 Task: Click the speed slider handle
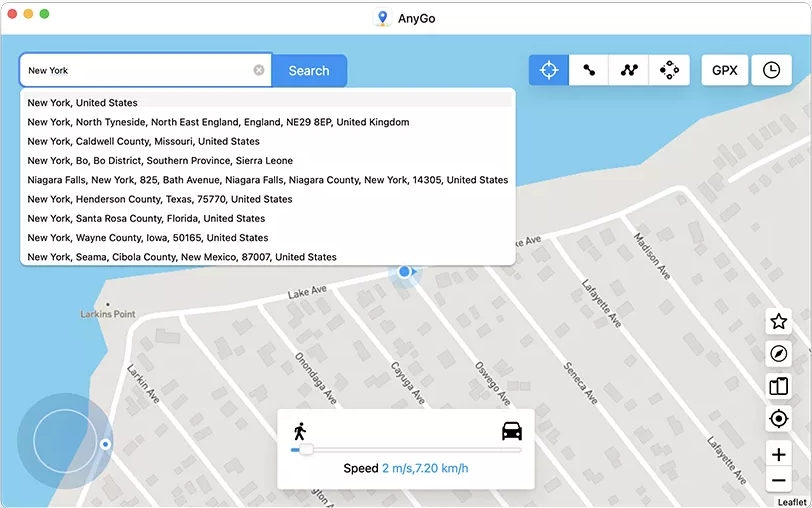(306, 449)
